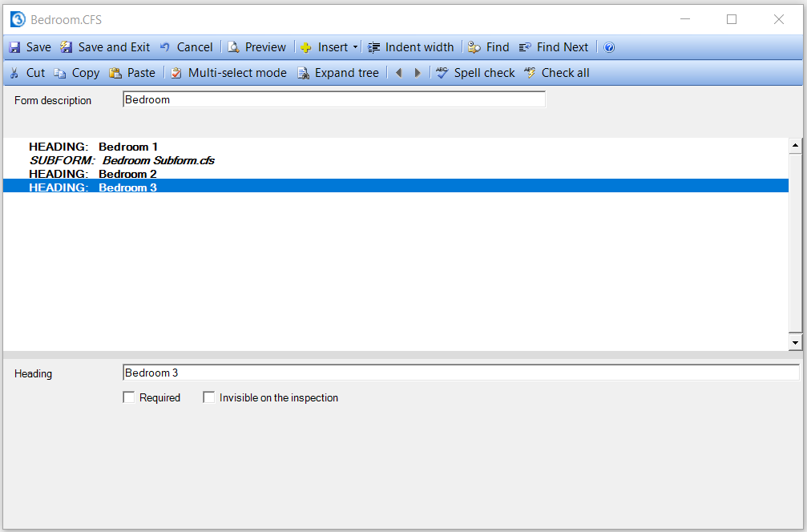Click the Expand tree label

tap(347, 73)
